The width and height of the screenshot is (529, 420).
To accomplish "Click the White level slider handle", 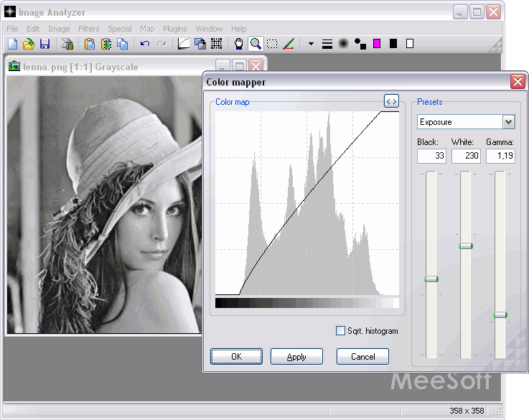I will (466, 246).
